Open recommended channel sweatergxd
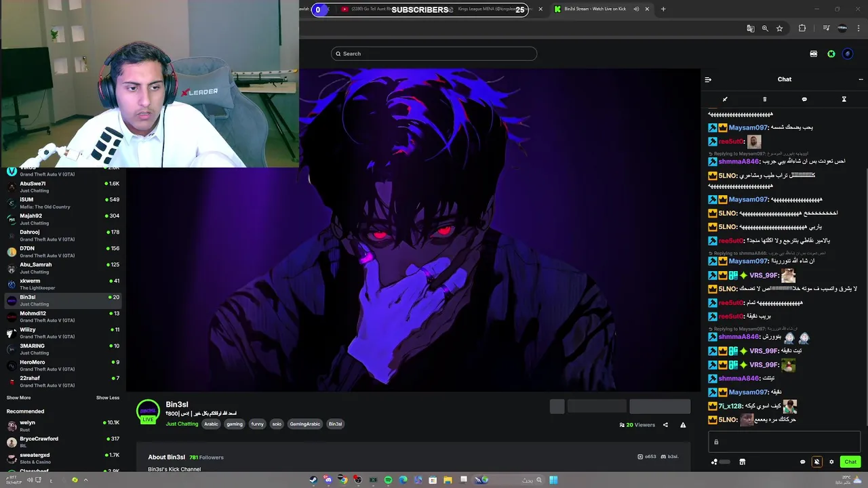This screenshot has width=868, height=488. [62, 458]
